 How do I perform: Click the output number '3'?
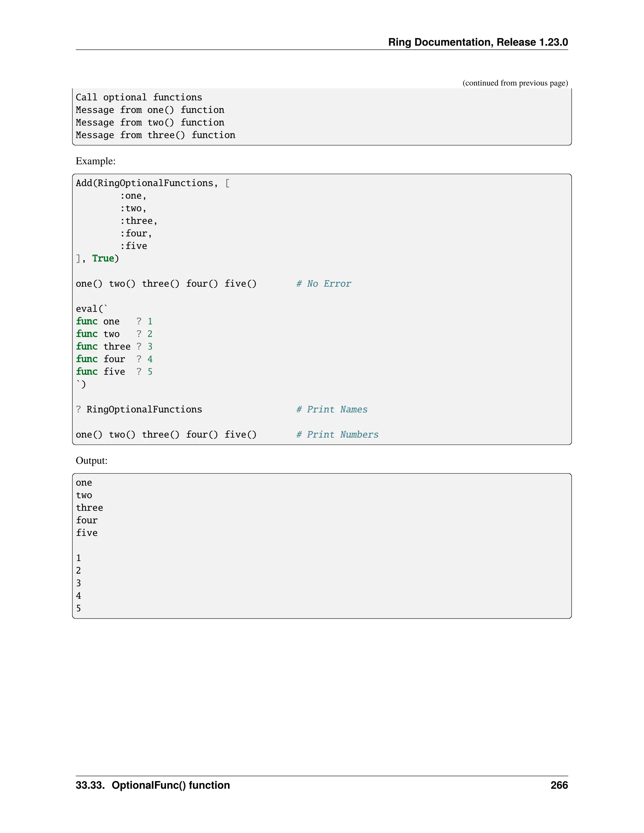(79, 583)
